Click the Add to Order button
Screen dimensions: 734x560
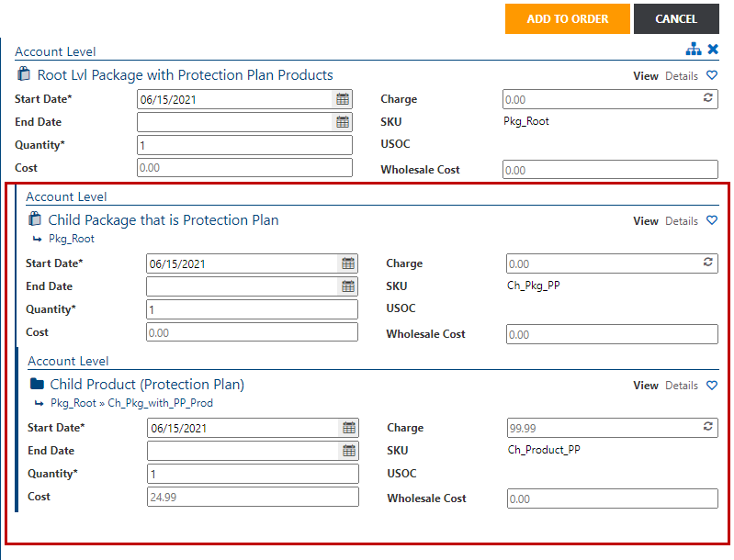[567, 19]
